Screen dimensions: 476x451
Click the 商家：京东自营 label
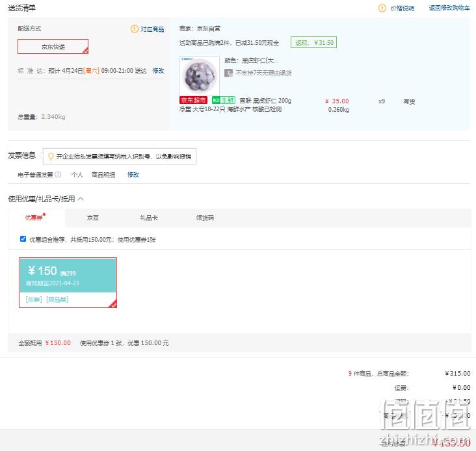200,29
